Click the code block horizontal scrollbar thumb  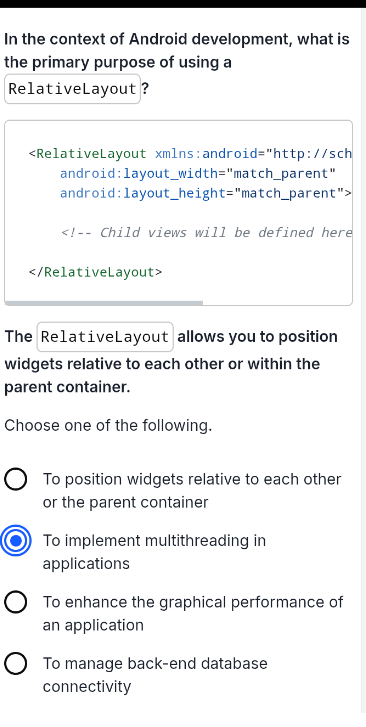[x=104, y=303]
